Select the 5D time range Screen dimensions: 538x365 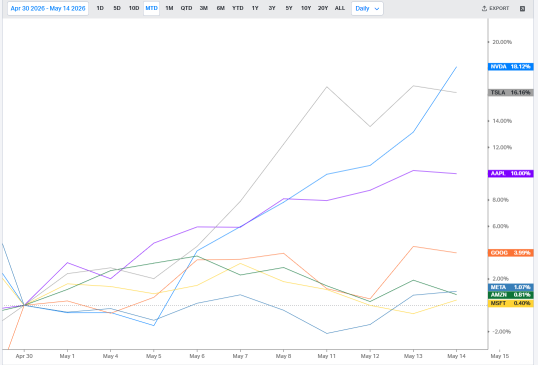tap(117, 8)
